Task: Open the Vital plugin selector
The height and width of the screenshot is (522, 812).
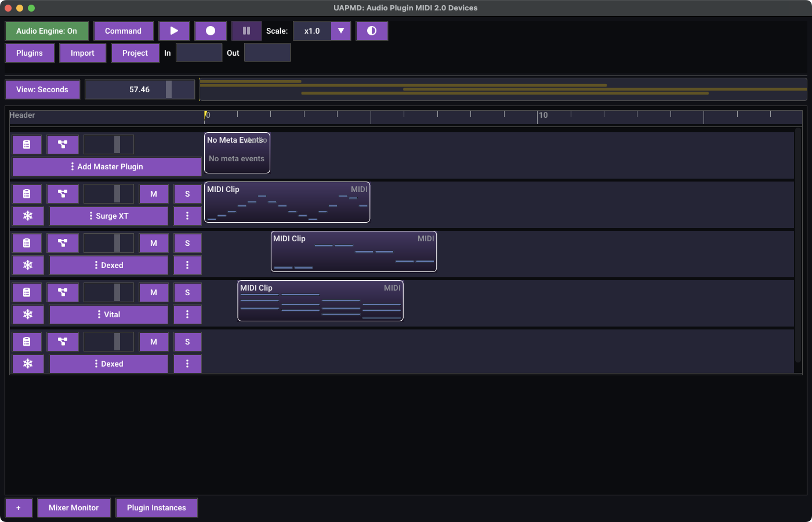Action: [108, 314]
